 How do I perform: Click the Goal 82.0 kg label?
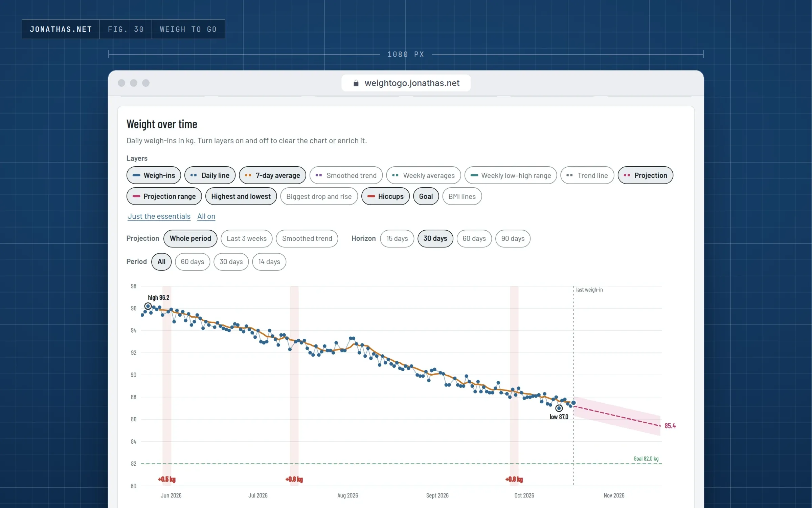(646, 459)
